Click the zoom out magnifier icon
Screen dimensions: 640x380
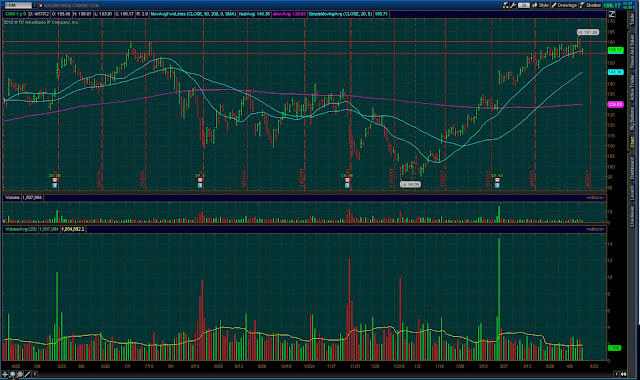tap(20, 374)
